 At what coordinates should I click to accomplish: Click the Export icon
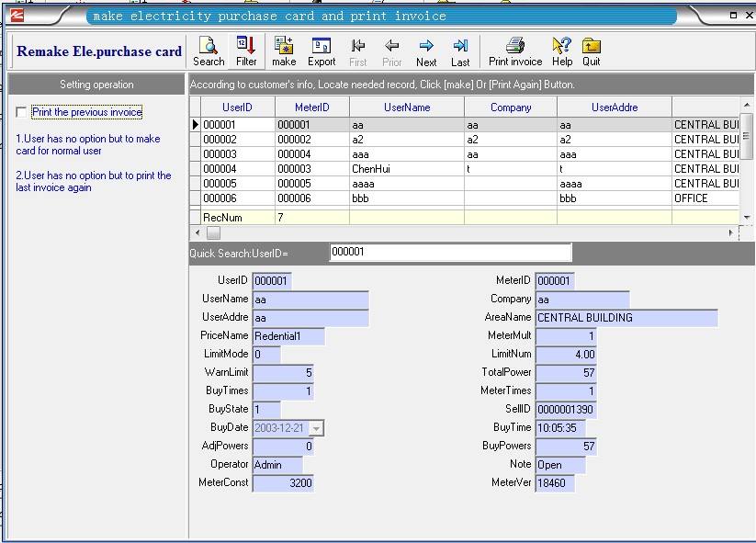322,51
